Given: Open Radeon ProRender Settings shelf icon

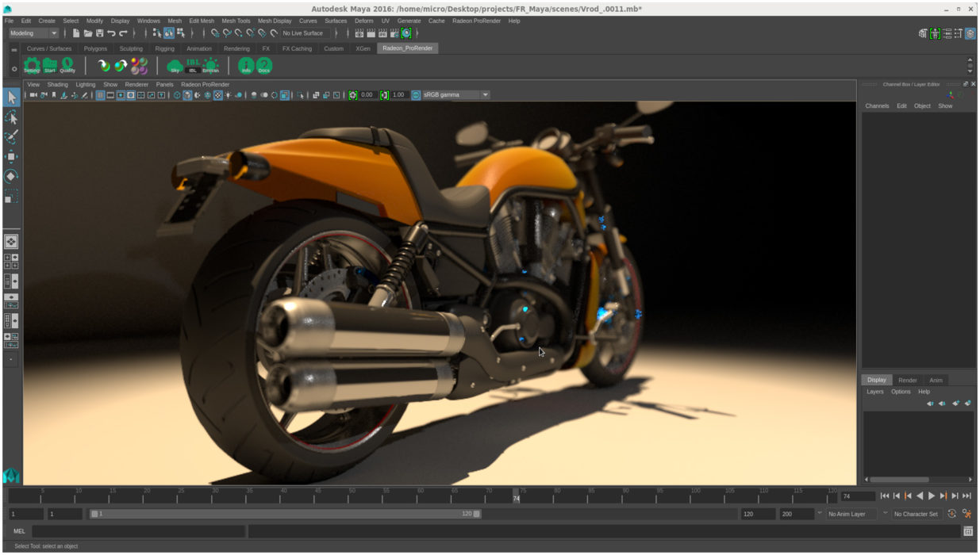Looking at the screenshot, I should [32, 66].
